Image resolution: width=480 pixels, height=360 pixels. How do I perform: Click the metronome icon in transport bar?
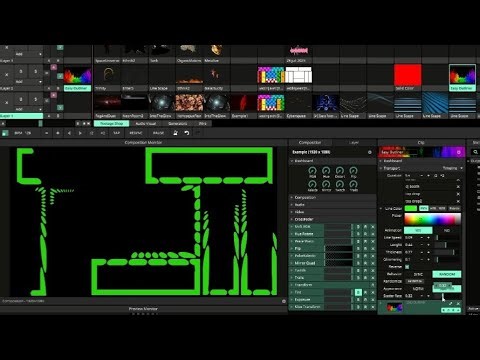point(175,133)
